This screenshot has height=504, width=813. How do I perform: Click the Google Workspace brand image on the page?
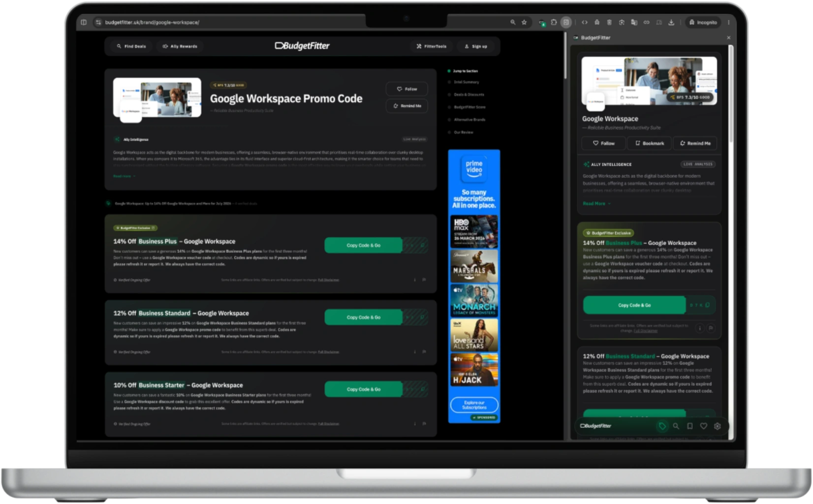click(x=157, y=97)
